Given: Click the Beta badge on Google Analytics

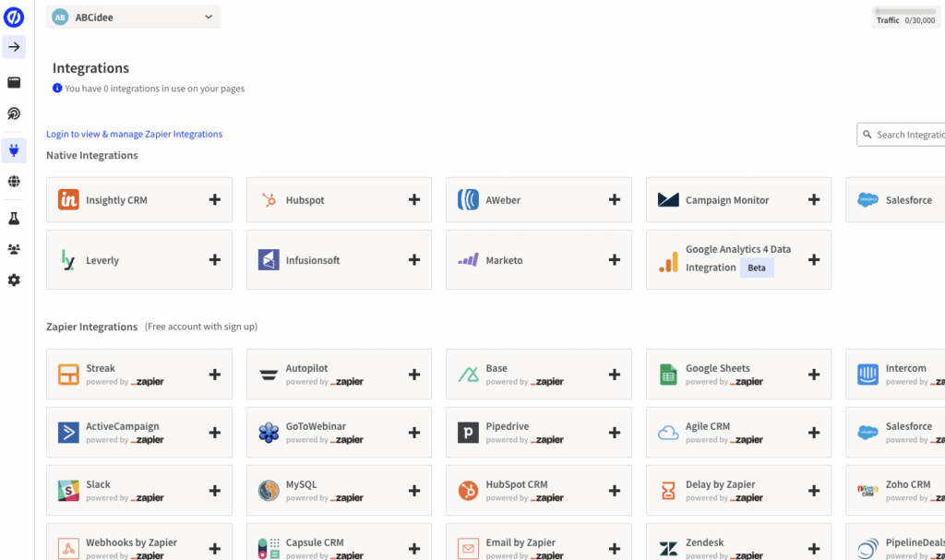Looking at the screenshot, I should coord(757,268).
